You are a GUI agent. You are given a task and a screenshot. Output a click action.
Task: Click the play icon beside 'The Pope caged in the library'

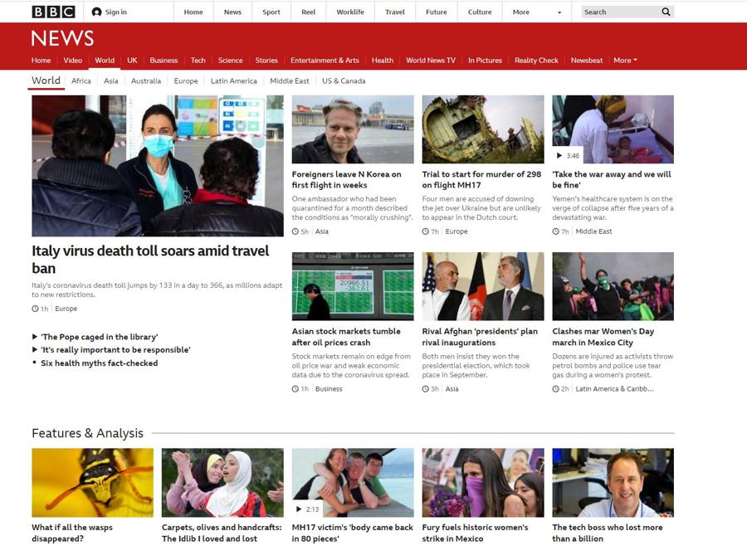pos(35,337)
